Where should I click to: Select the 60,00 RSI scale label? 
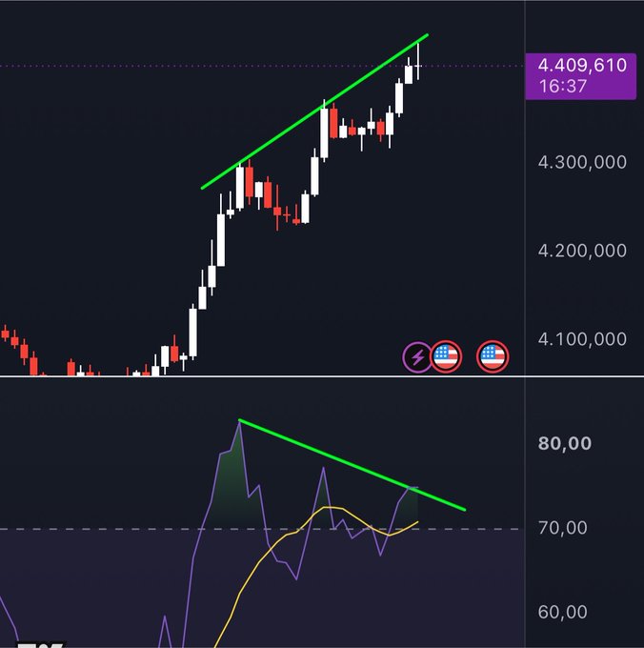(x=562, y=612)
